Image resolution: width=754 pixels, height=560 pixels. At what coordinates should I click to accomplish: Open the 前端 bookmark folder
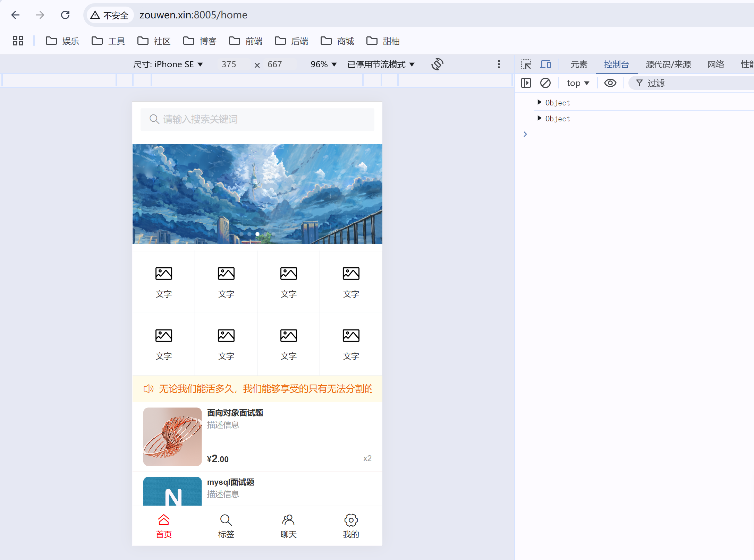[x=246, y=41]
